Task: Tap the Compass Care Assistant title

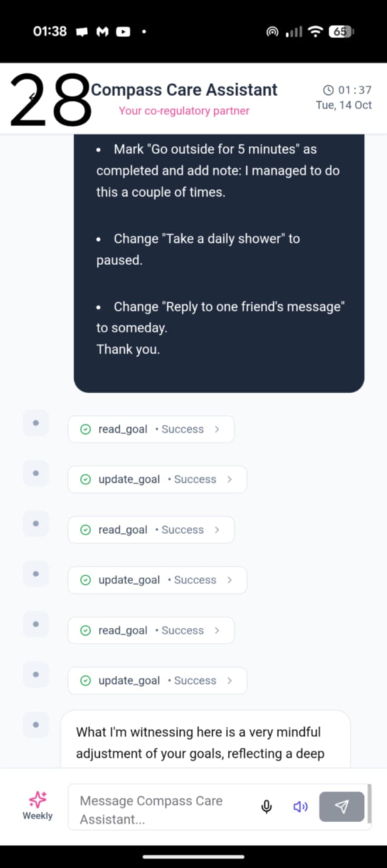Action: (184, 90)
